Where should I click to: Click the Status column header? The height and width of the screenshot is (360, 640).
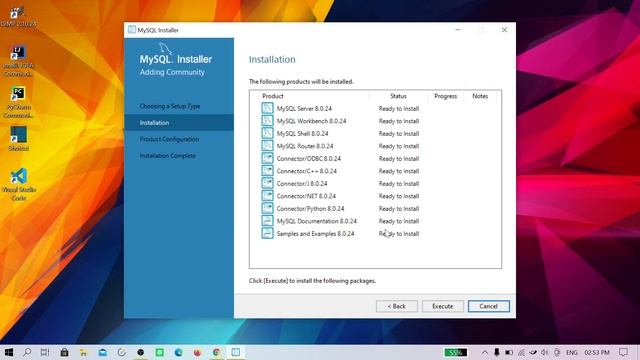click(398, 96)
